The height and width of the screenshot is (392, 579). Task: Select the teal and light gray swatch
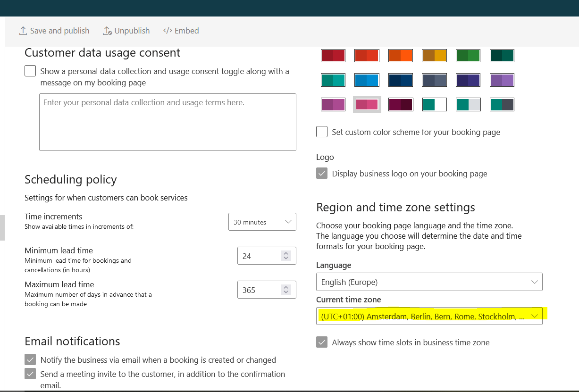468,104
